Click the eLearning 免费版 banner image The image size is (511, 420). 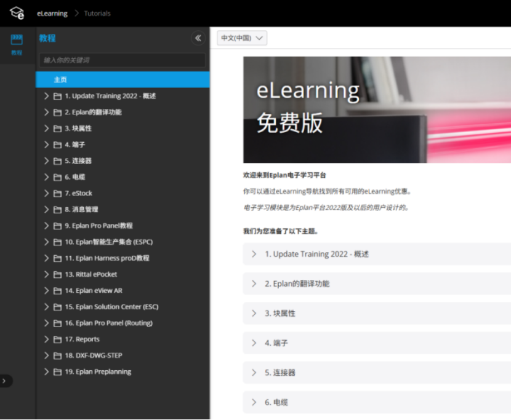point(377,109)
